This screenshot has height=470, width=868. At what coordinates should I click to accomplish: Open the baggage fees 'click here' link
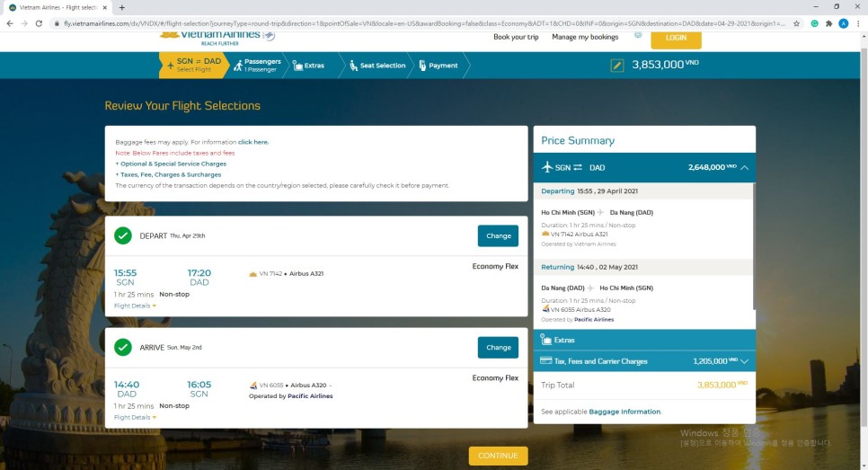(253, 142)
